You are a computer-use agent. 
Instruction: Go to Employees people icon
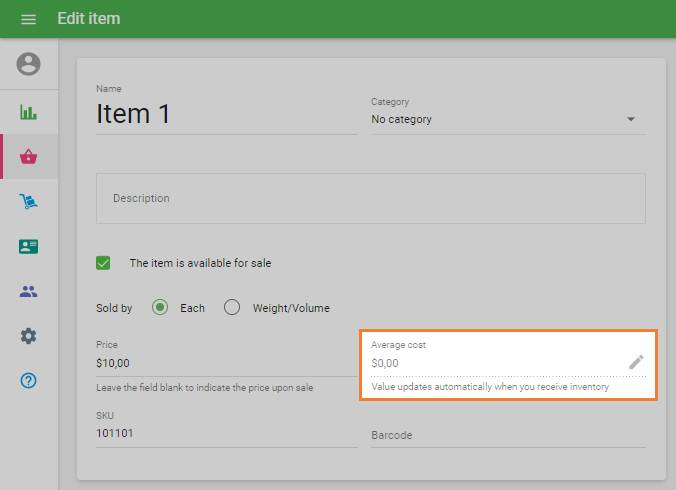pos(29,292)
